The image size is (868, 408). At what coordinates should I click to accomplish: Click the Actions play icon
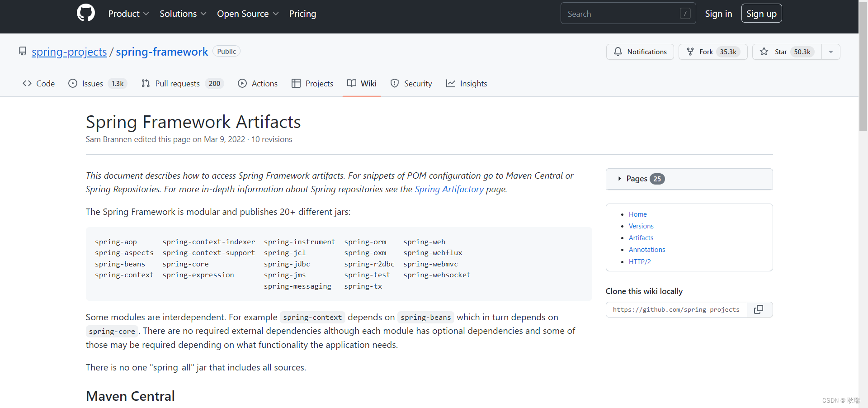(x=242, y=83)
